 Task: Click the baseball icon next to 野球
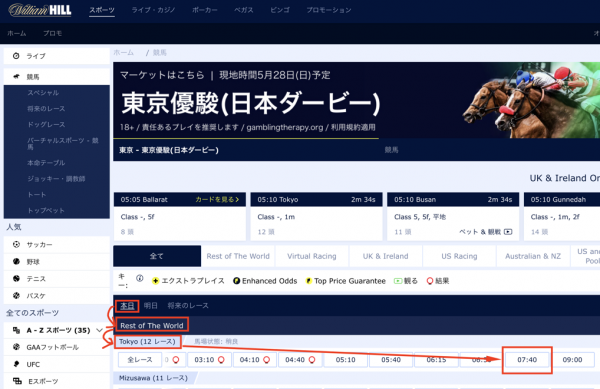[x=16, y=261]
